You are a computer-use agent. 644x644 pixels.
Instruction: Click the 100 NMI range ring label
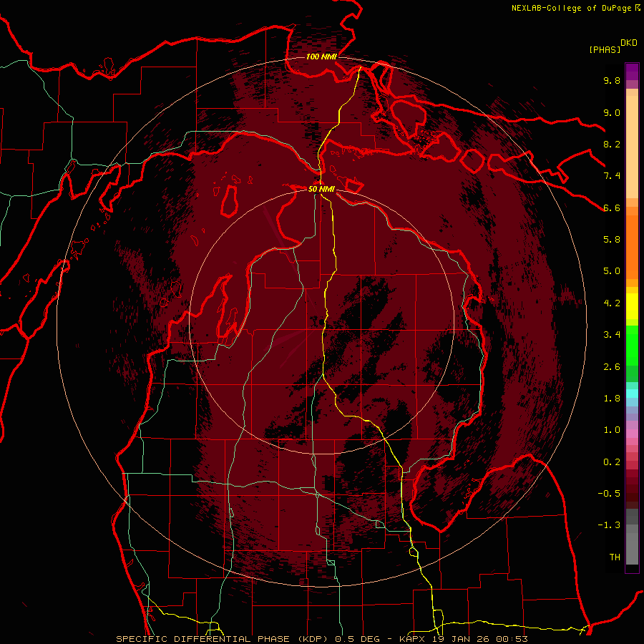click(x=321, y=57)
